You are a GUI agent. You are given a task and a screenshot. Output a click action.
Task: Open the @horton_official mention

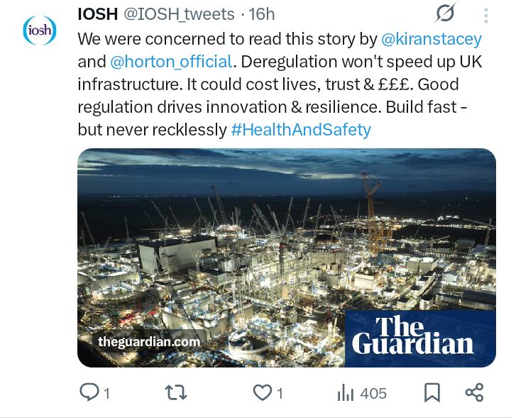[170, 62]
